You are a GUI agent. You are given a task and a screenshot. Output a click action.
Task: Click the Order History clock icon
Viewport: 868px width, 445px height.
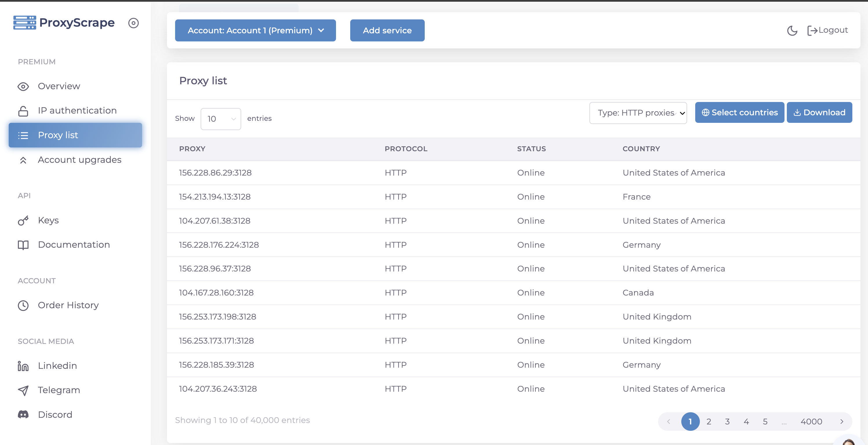click(x=23, y=305)
